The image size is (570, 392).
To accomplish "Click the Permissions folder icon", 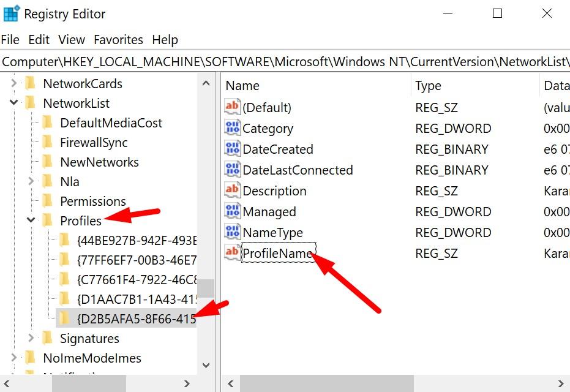I will coord(47,201).
